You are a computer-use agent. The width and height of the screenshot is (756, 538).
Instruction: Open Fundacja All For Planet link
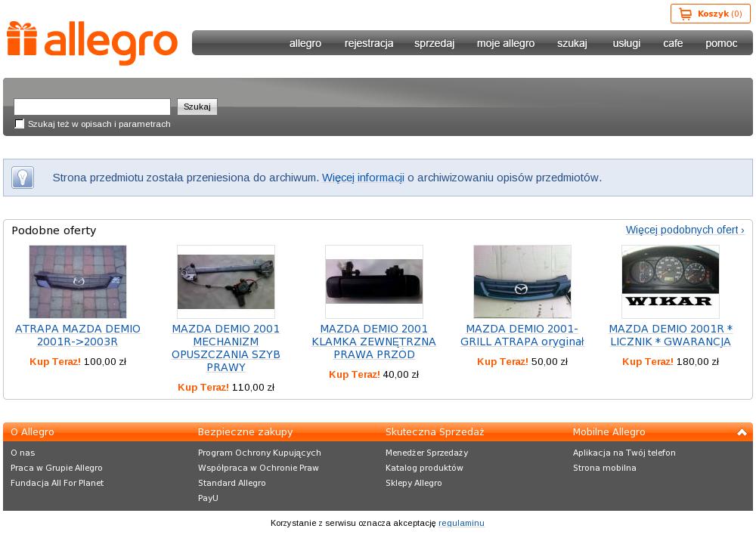tap(57, 483)
